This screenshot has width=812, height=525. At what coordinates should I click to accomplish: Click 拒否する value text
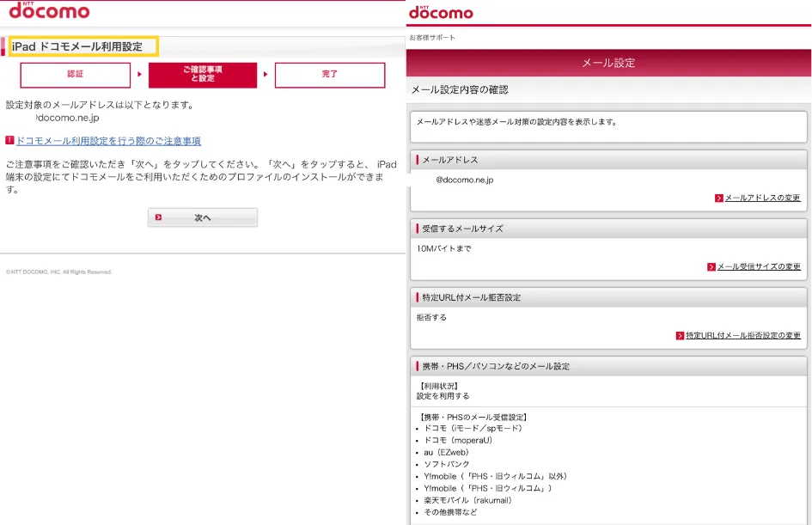click(x=431, y=317)
